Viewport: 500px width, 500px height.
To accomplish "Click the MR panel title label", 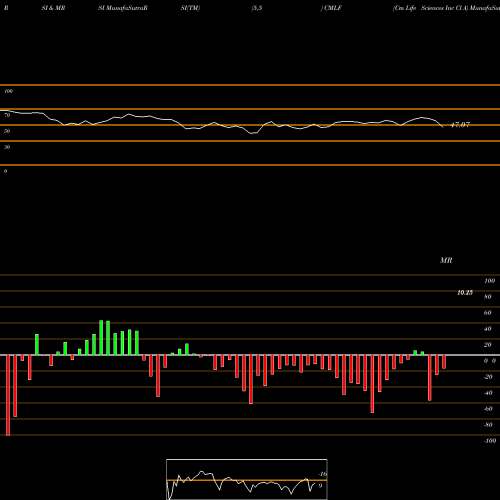I will coord(446,260).
